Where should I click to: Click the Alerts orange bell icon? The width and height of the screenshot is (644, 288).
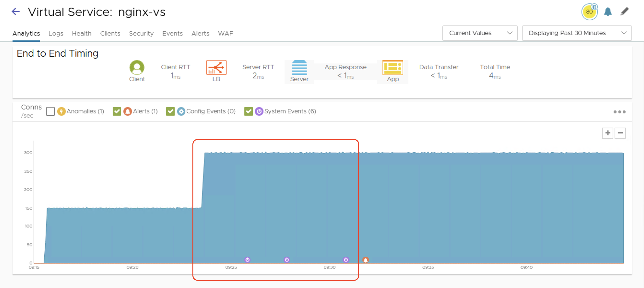pos(127,111)
